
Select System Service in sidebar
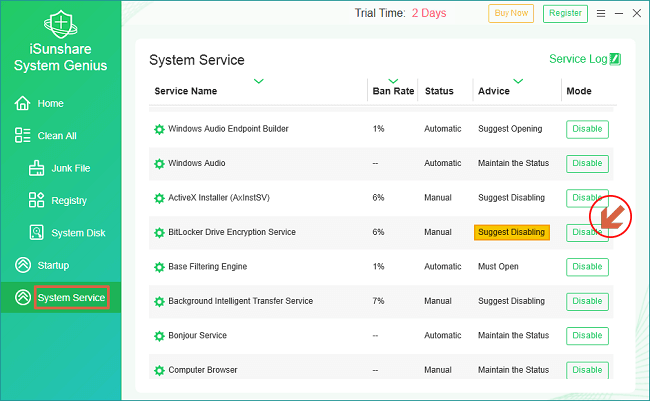71,297
